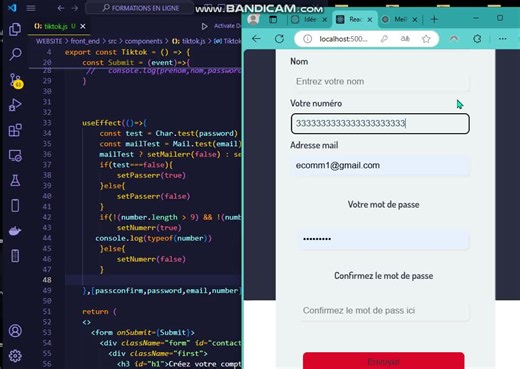Click components in the breadcrumb
520x369 pixels.
tap(143, 41)
